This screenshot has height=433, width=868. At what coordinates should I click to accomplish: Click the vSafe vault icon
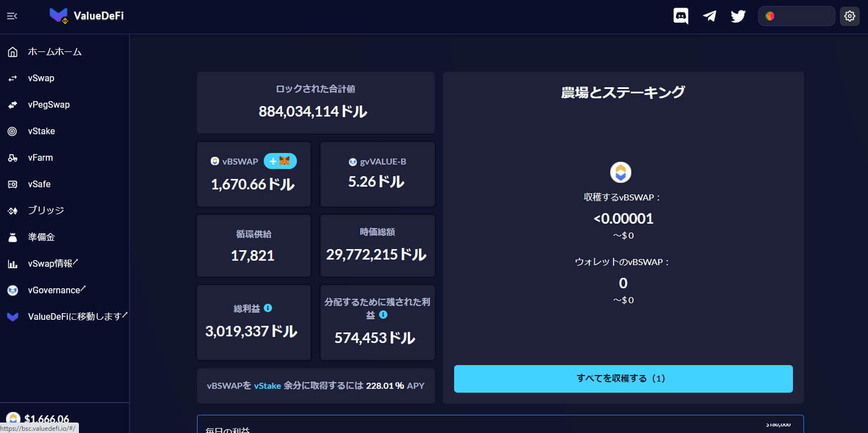[13, 184]
